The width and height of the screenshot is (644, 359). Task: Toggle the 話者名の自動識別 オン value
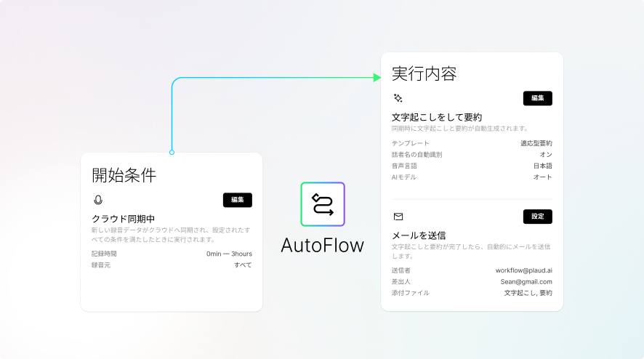pos(546,155)
